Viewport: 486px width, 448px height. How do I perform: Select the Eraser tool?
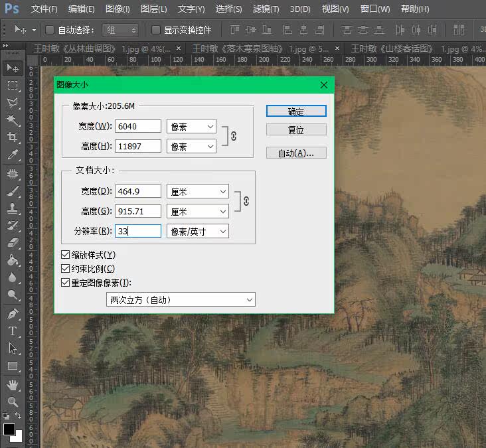pyautogui.click(x=13, y=243)
